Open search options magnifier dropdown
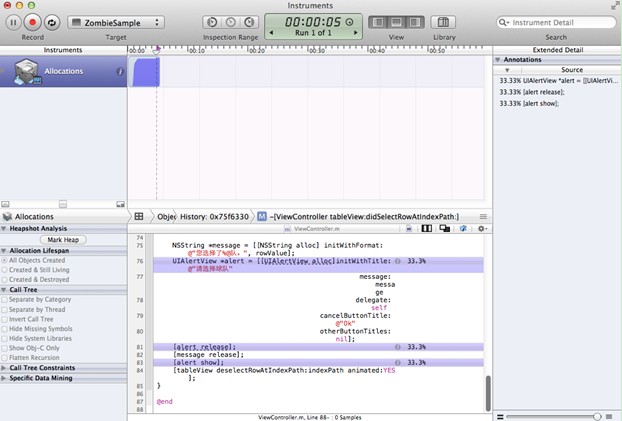 [x=504, y=23]
